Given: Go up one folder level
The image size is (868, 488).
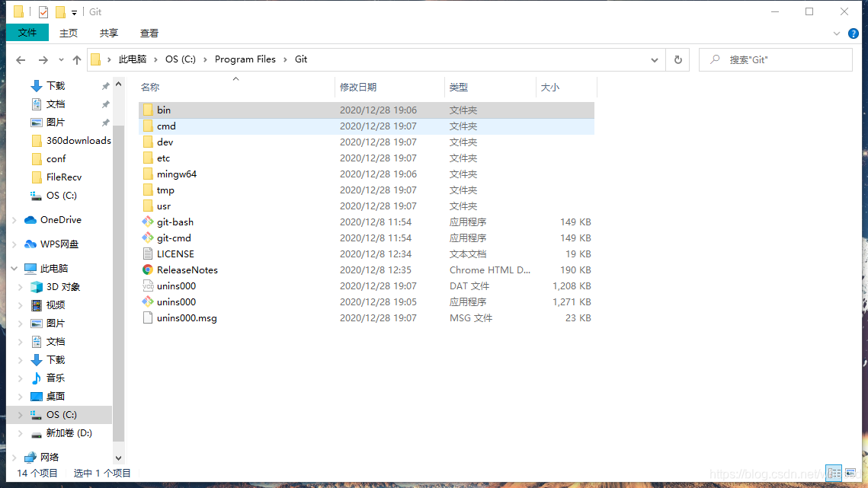Looking at the screenshot, I should tap(76, 59).
